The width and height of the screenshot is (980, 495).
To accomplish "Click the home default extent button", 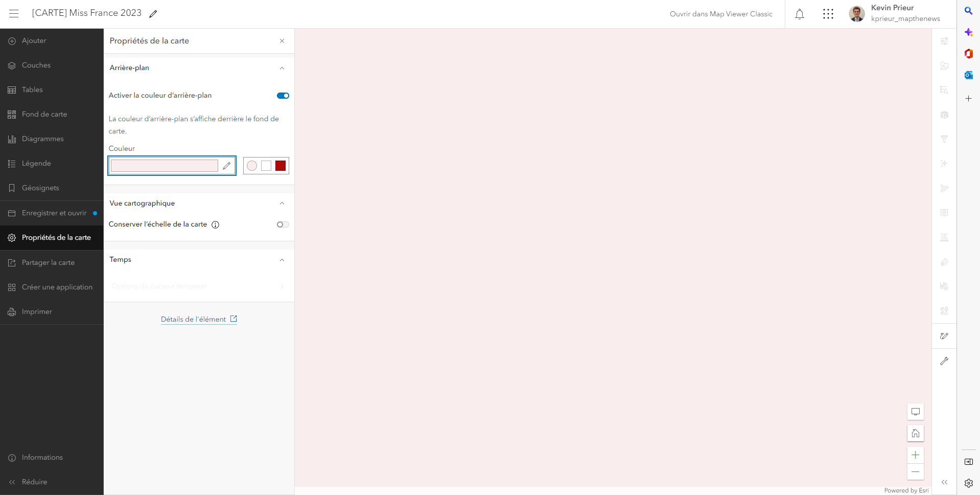I will point(915,433).
